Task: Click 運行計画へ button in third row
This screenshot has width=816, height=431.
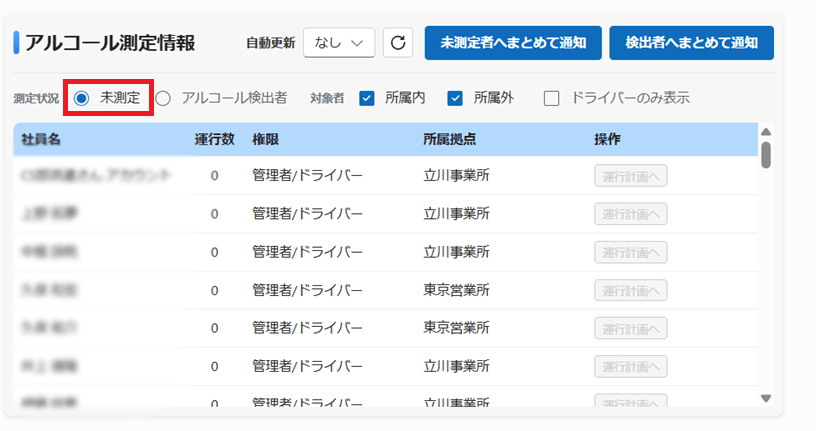Action: click(631, 252)
